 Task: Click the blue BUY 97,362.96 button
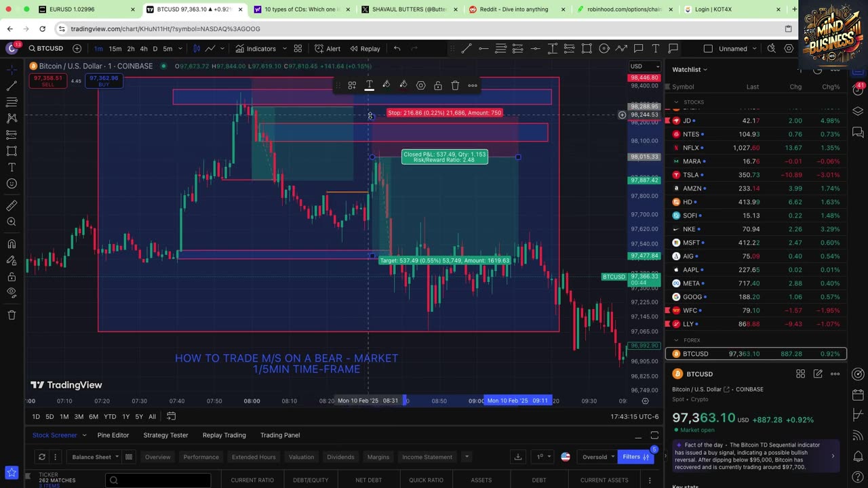click(104, 81)
